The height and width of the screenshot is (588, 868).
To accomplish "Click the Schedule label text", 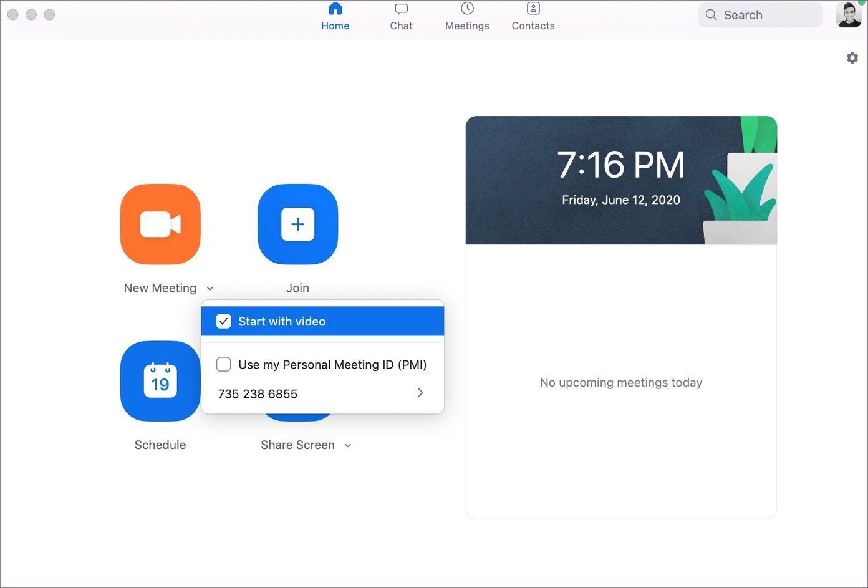I will tap(160, 445).
